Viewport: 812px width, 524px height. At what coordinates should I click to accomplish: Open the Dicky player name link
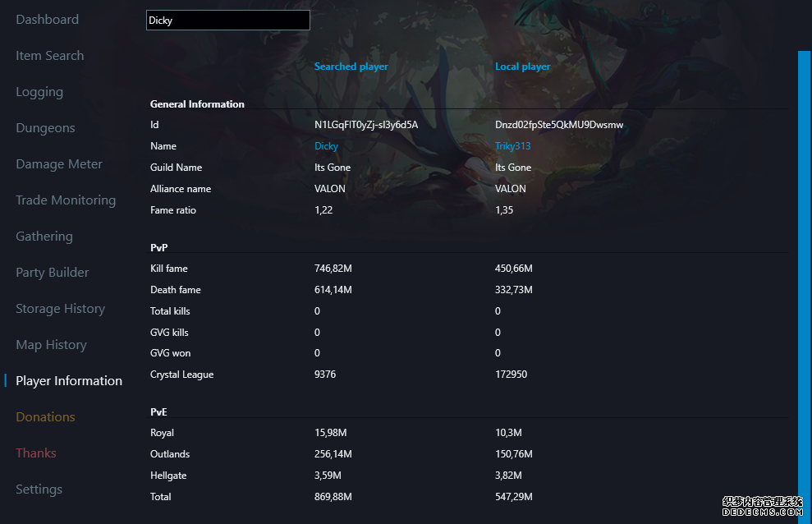point(327,146)
